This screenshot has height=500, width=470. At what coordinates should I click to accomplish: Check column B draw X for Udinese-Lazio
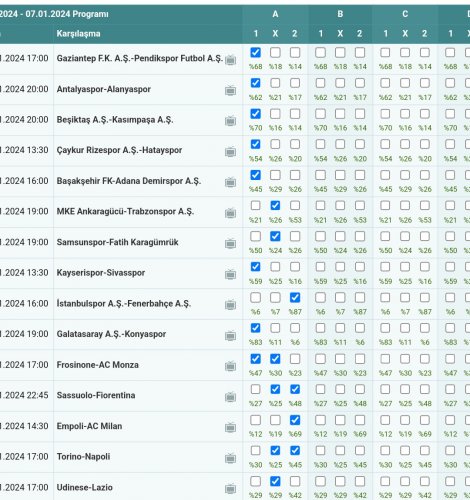(340, 481)
